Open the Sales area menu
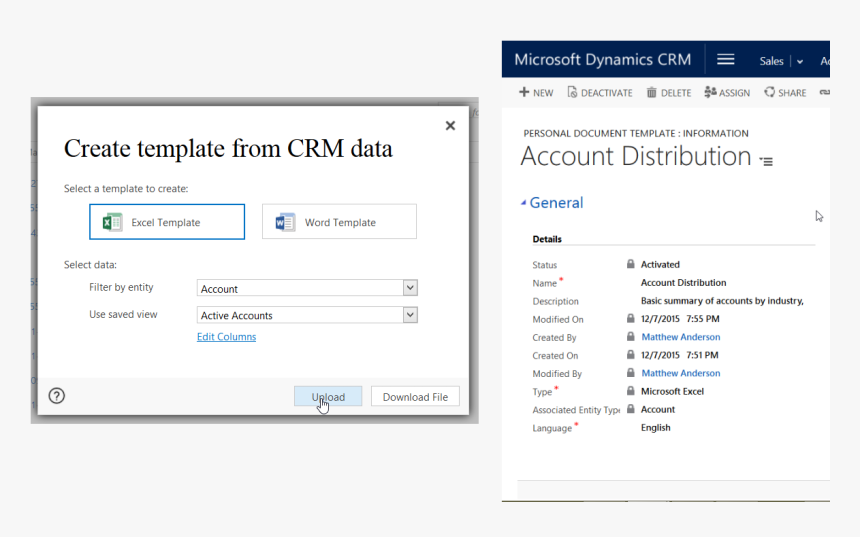 [771, 61]
